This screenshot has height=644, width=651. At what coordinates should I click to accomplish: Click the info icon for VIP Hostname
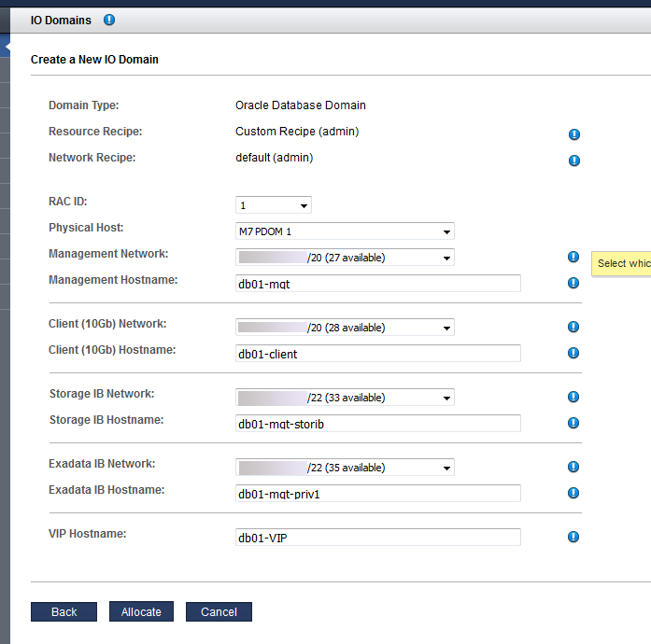pyautogui.click(x=573, y=537)
